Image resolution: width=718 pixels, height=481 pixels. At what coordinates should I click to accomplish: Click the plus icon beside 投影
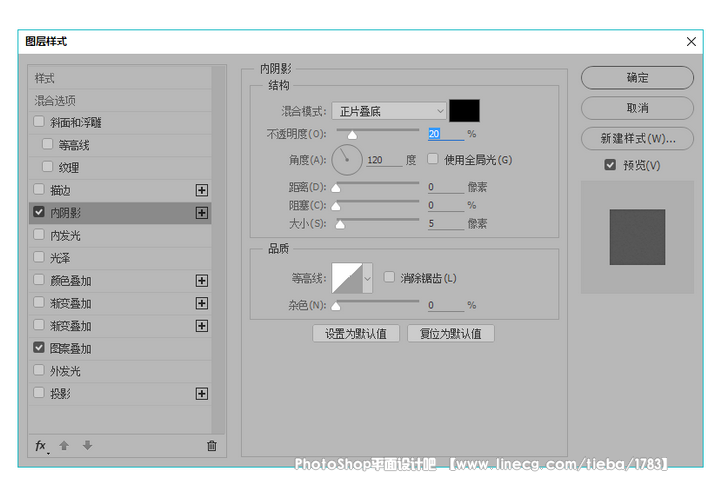pos(202,394)
